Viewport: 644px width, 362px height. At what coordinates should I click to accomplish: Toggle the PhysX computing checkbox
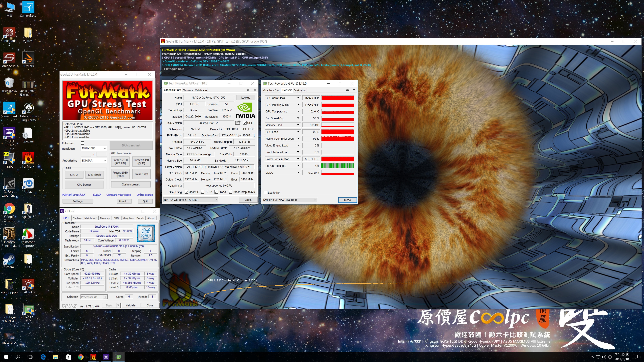[216, 192]
